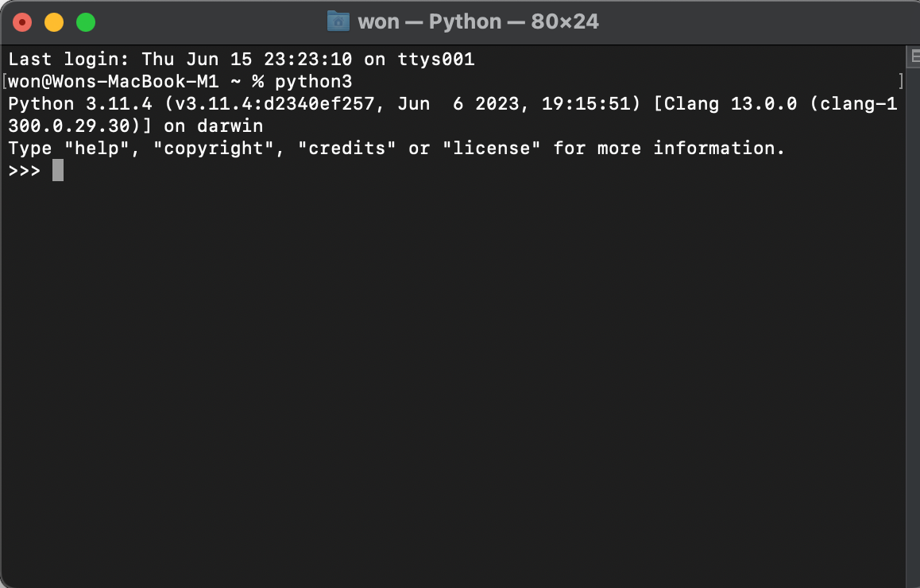The image size is (920, 588).
Task: Close the Terminal window with red button
Action: [22, 22]
